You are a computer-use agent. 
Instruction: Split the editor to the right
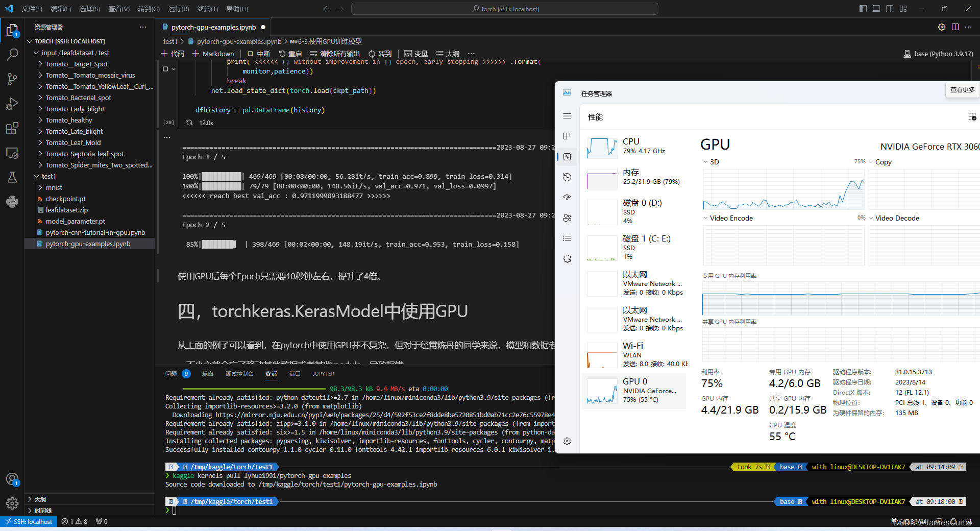(955, 27)
